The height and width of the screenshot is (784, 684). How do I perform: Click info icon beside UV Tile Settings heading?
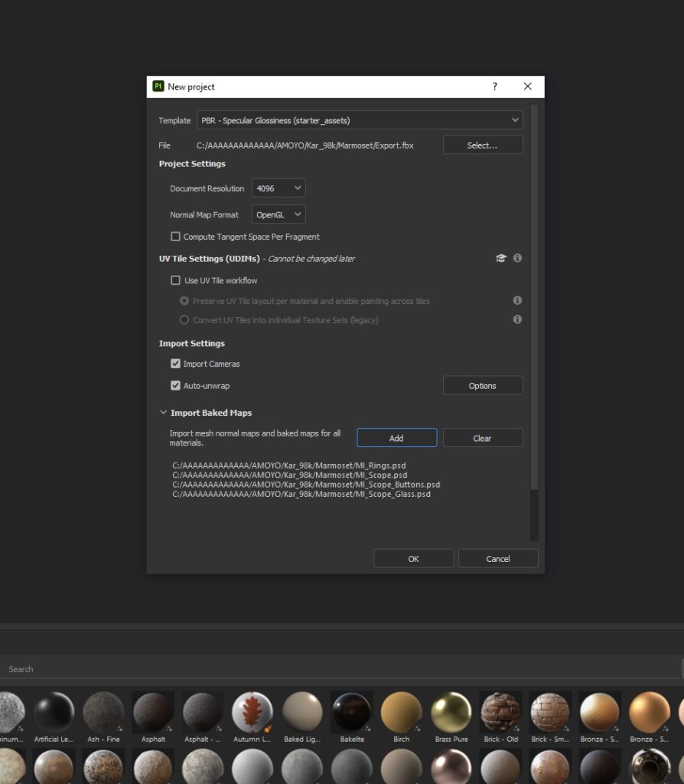pos(518,258)
